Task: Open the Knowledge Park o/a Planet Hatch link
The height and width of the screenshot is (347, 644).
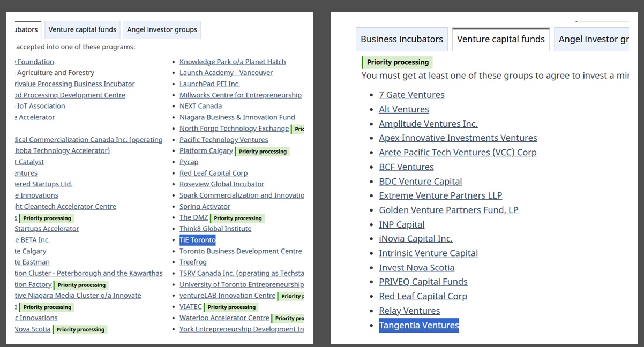Action: [x=233, y=62]
